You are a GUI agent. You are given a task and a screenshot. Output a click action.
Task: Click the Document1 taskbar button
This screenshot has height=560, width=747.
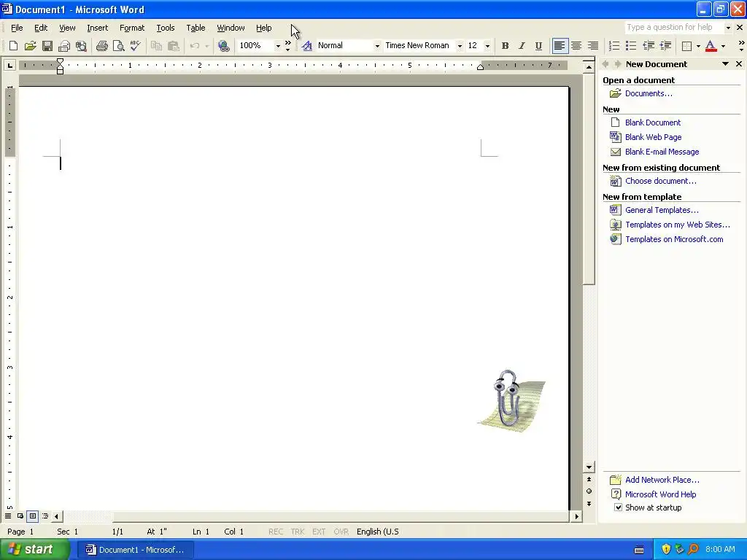click(x=135, y=550)
